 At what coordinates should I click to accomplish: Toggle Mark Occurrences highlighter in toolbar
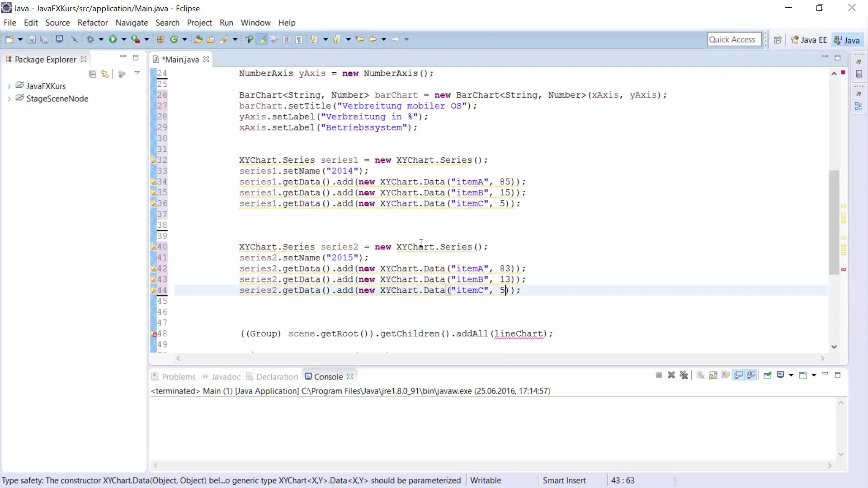pyautogui.click(x=262, y=39)
